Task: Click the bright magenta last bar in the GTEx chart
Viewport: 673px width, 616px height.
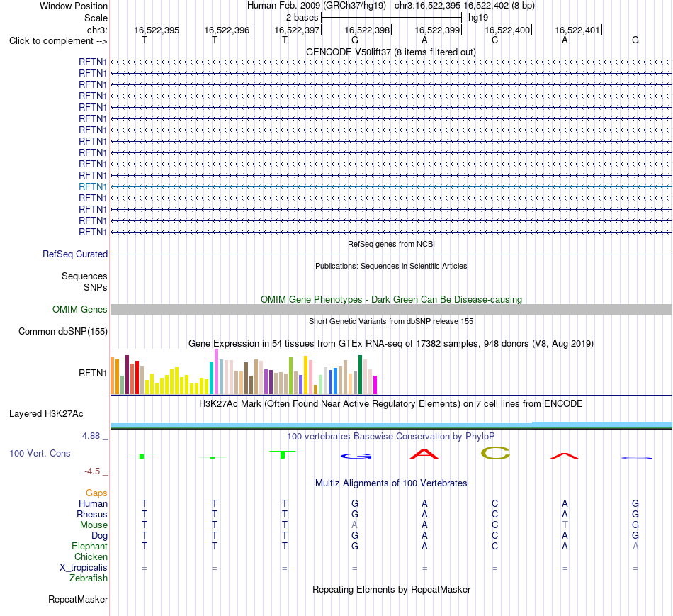Action: point(375,385)
